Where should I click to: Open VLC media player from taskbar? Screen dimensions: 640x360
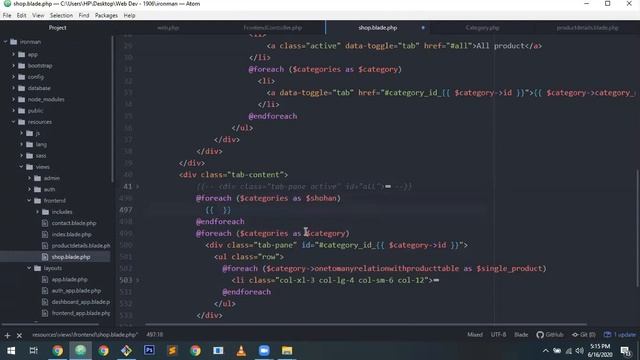[241, 351]
